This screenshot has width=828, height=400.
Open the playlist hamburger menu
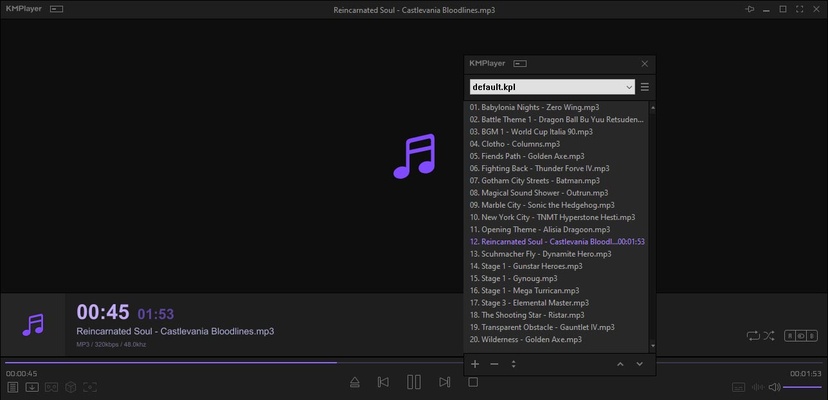coord(644,87)
